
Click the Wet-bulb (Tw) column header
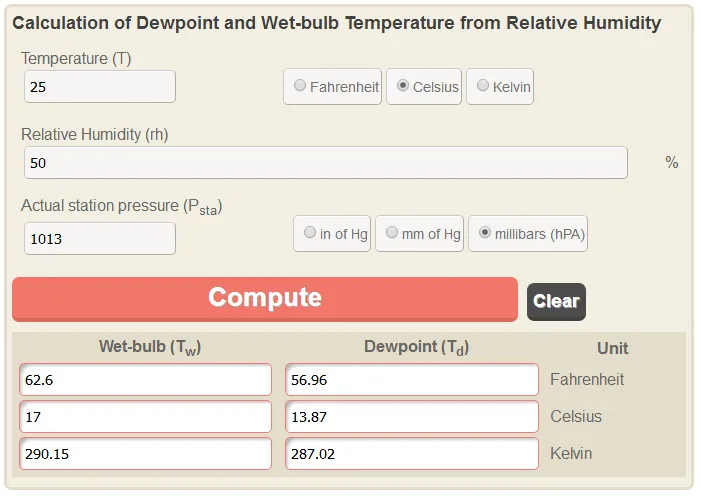tap(150, 347)
